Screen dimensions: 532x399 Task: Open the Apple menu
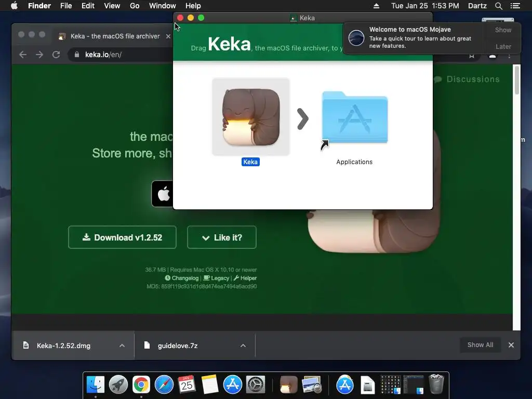point(14,6)
